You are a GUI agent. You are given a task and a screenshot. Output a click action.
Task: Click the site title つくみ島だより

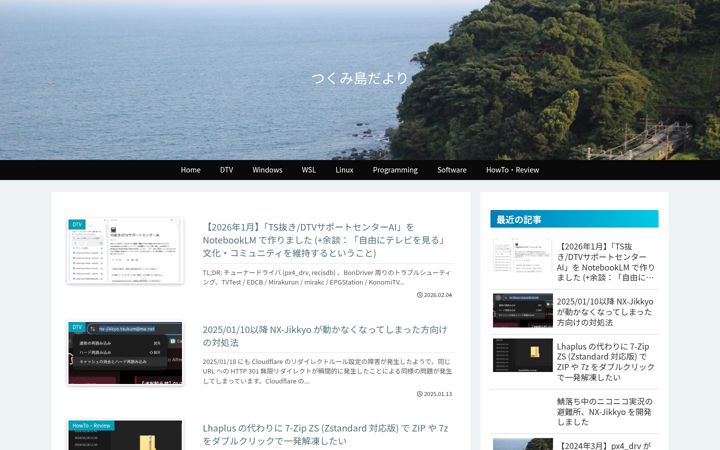360,78
